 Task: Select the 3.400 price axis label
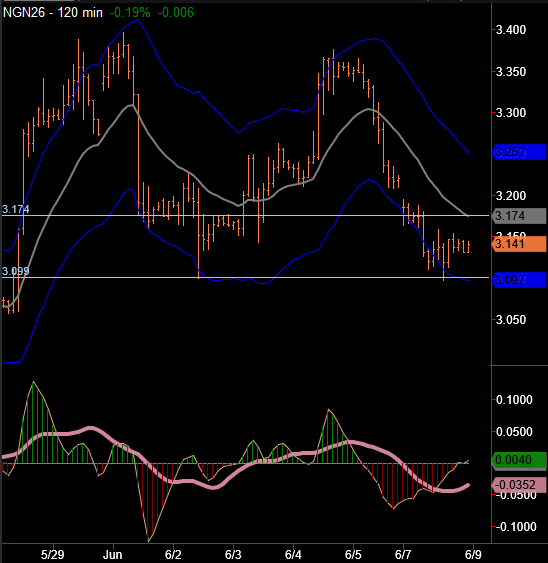[511, 30]
